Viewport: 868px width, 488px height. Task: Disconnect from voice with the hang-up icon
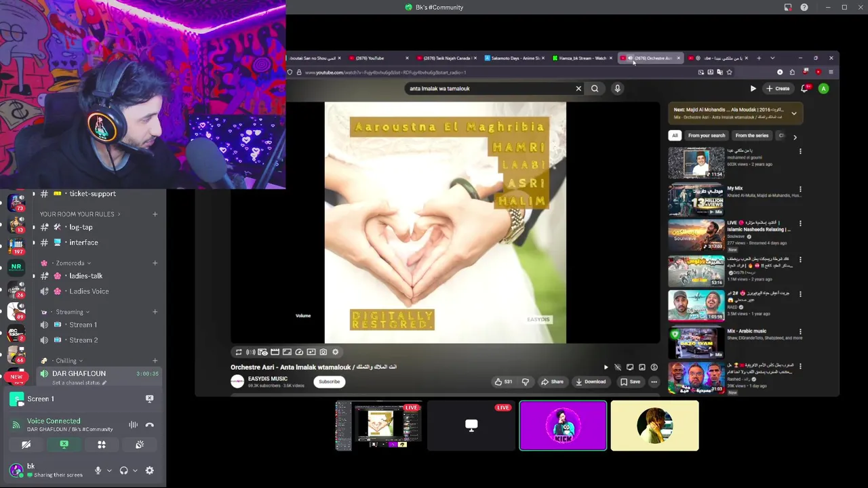tap(150, 425)
